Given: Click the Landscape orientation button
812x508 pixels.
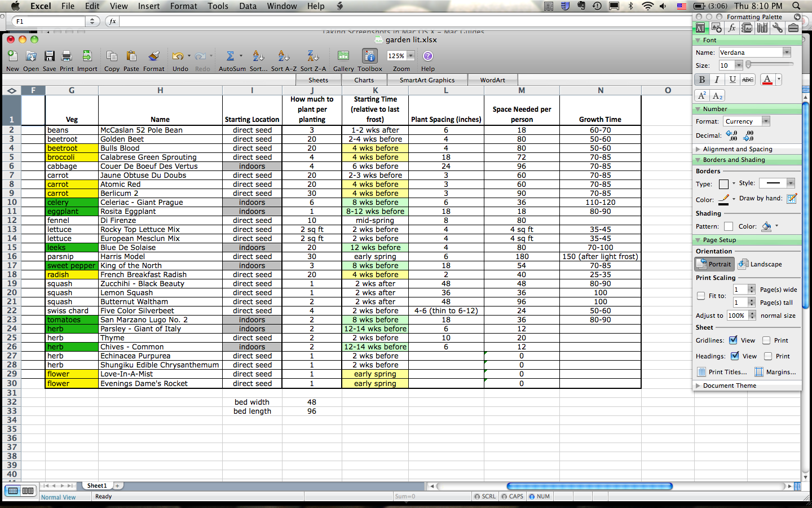Looking at the screenshot, I should [760, 264].
